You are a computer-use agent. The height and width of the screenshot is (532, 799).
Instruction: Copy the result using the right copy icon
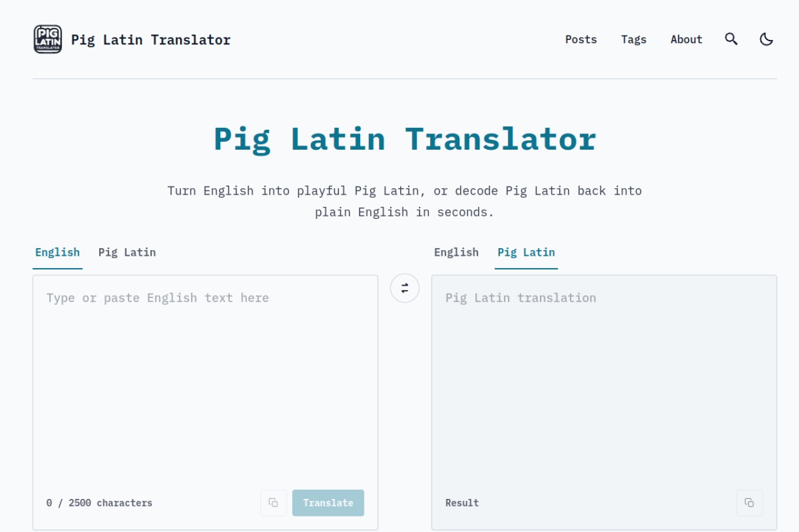coord(750,503)
